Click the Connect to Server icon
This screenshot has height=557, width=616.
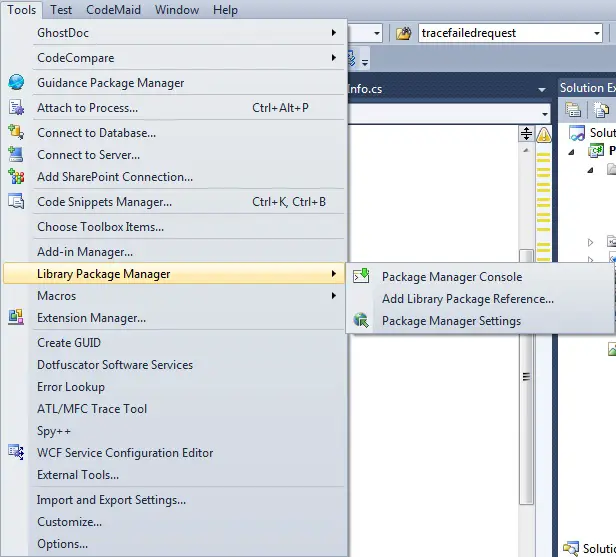pos(16,154)
